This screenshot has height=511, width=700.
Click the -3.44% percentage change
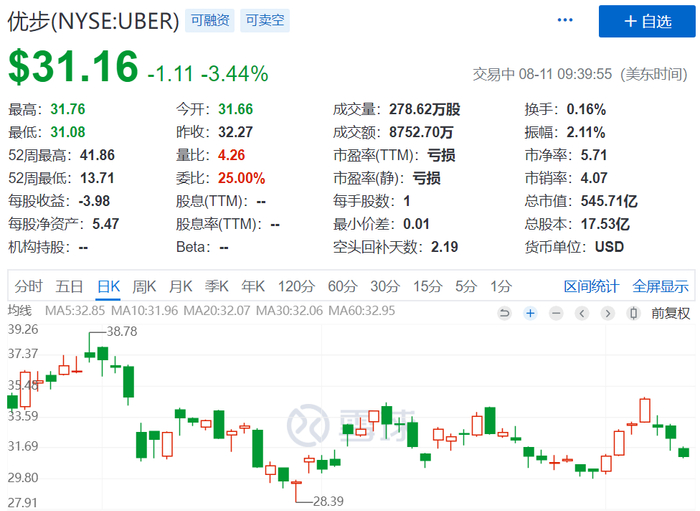click(235, 74)
